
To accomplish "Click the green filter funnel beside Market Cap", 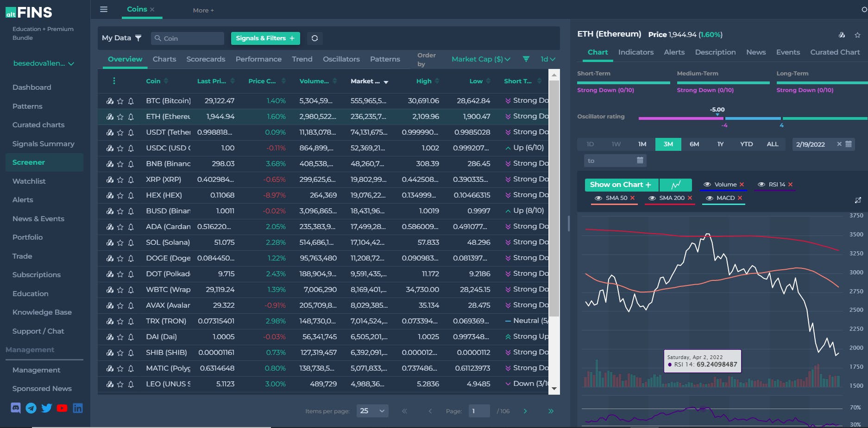I will click(x=526, y=59).
